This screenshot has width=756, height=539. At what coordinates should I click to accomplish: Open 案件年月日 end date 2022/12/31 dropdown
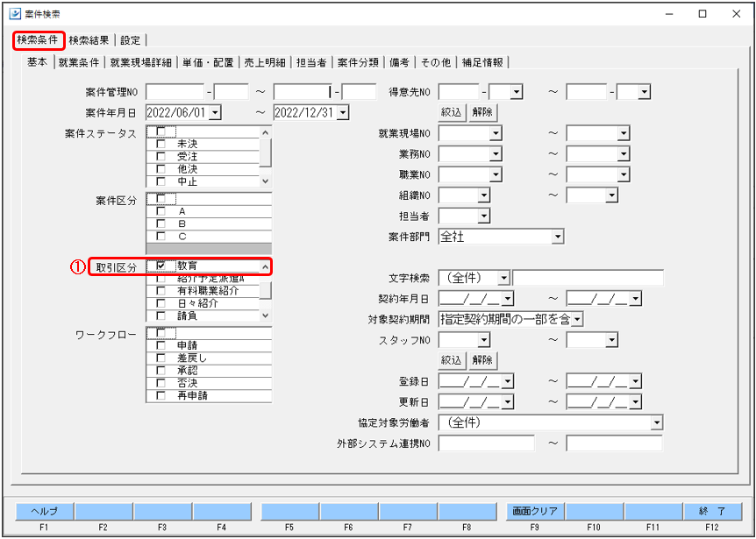(x=343, y=113)
